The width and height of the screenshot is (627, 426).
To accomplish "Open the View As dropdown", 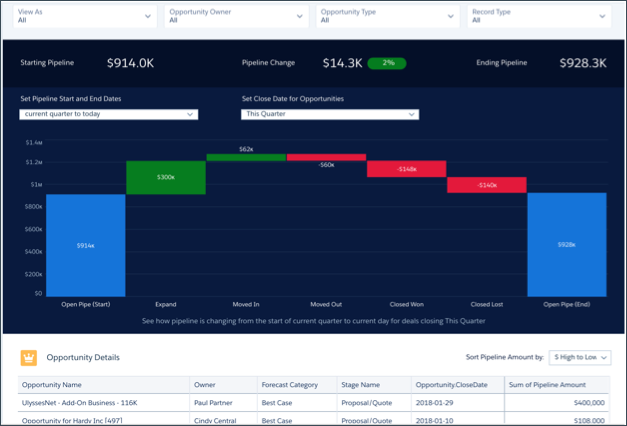I will [86, 15].
